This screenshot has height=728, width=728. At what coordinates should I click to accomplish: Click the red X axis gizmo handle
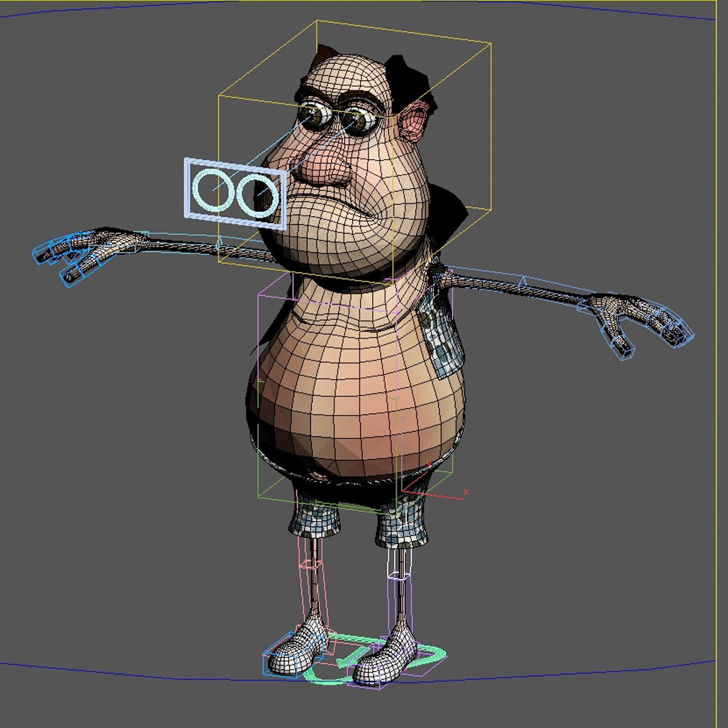tap(465, 492)
